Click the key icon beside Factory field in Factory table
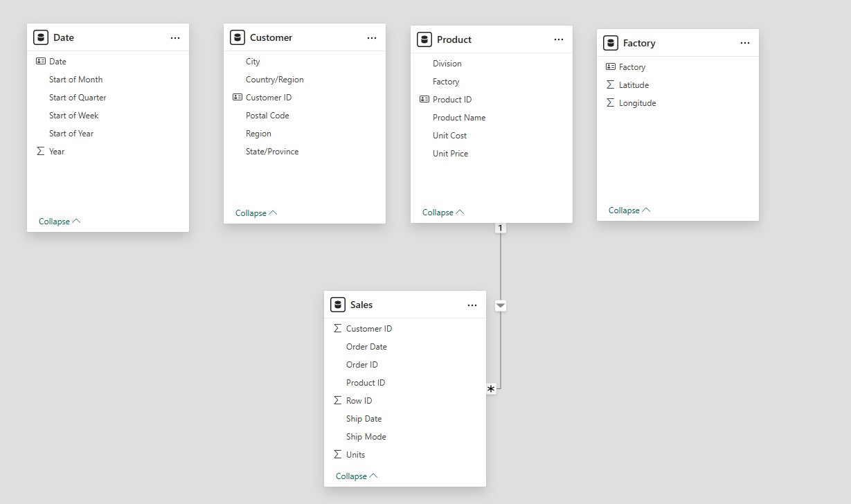 point(611,67)
